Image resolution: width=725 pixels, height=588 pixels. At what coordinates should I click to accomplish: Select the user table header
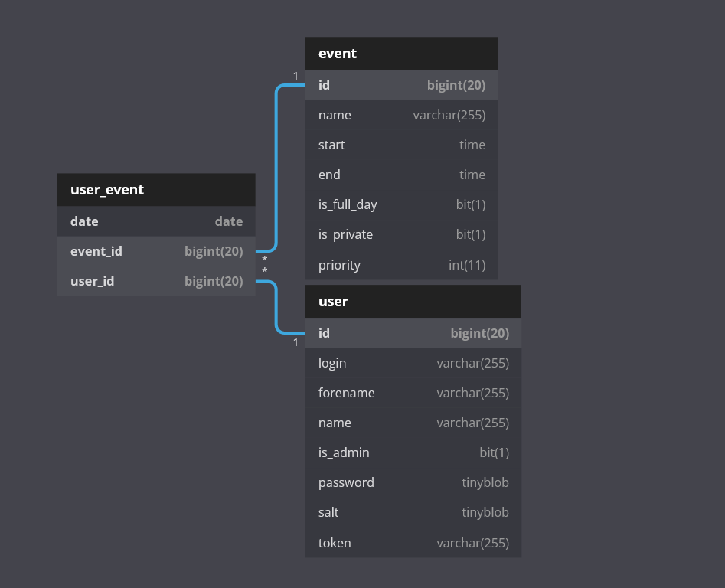[413, 302]
